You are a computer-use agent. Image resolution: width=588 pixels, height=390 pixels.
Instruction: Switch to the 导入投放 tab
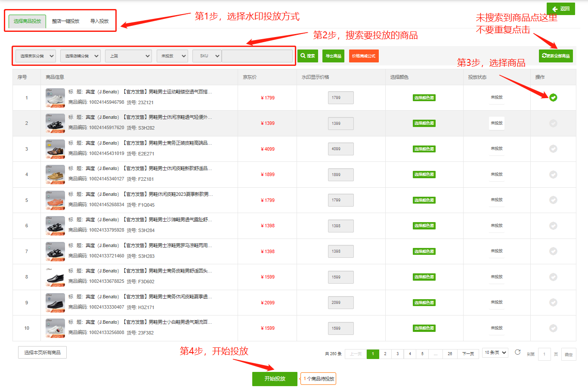tap(99, 21)
